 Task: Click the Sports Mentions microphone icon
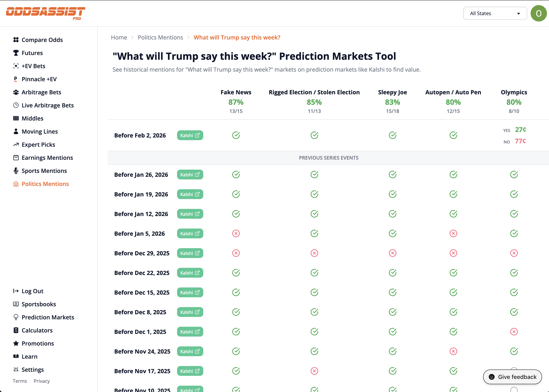coord(16,171)
